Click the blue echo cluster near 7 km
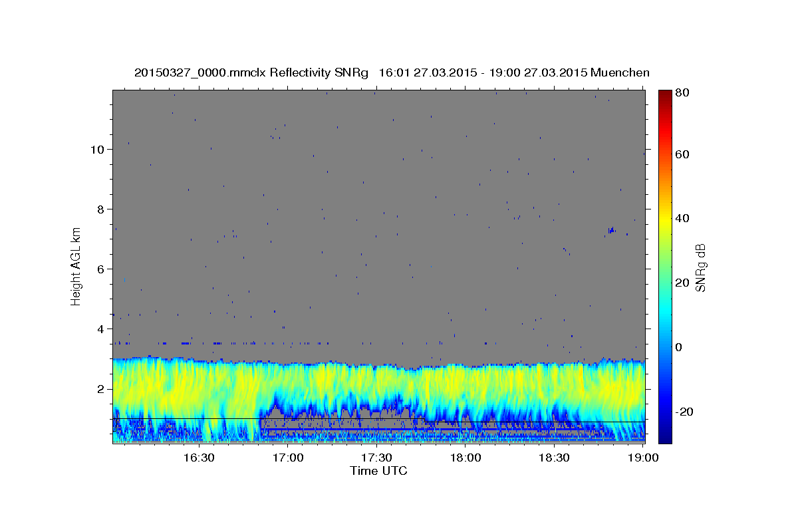 pyautogui.click(x=611, y=230)
